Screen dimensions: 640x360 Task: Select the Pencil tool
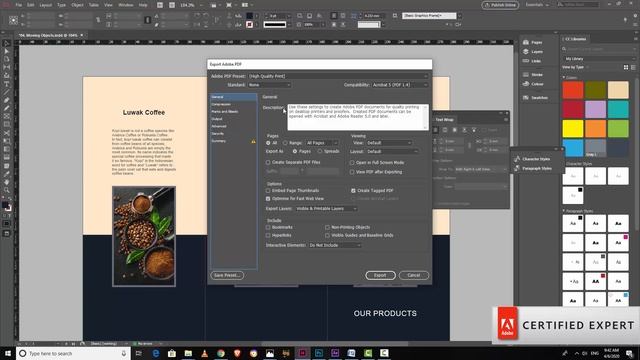(x=7, y=109)
